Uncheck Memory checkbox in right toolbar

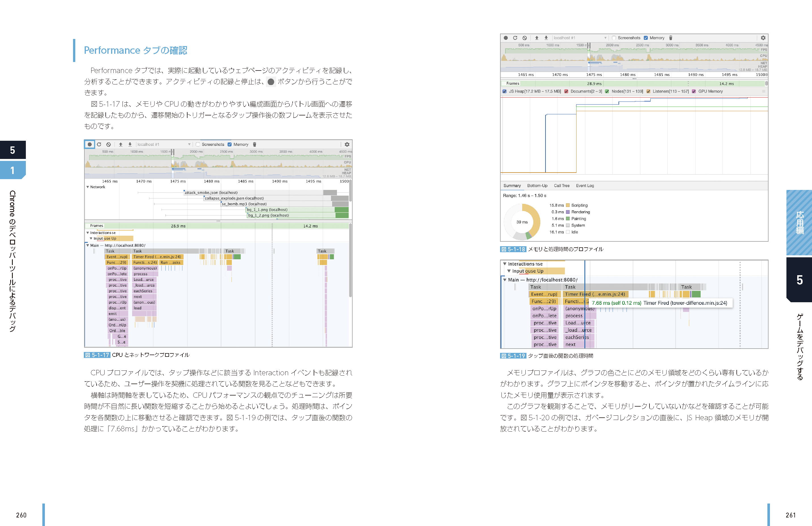pyautogui.click(x=646, y=38)
